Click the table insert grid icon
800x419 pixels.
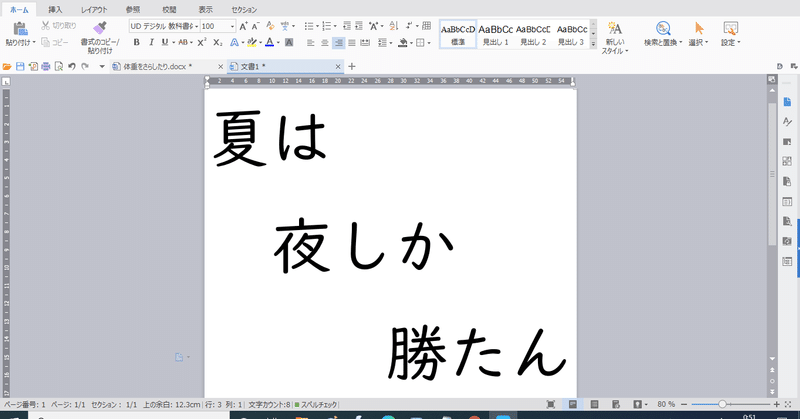coord(427,26)
